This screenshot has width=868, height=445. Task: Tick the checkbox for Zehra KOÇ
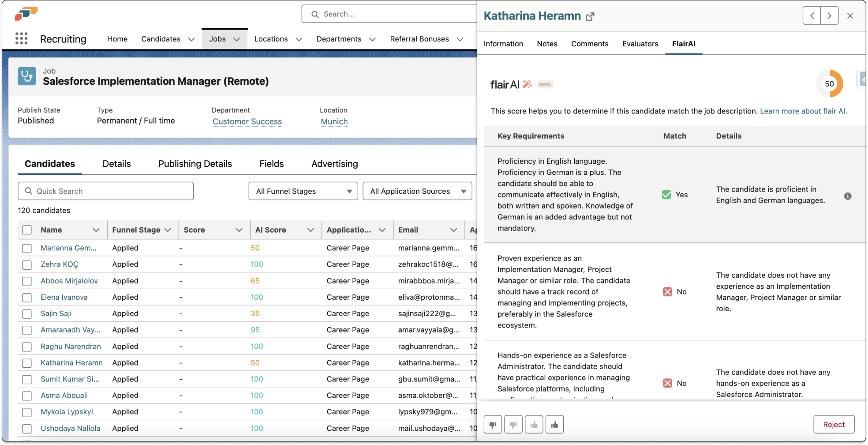(27, 265)
